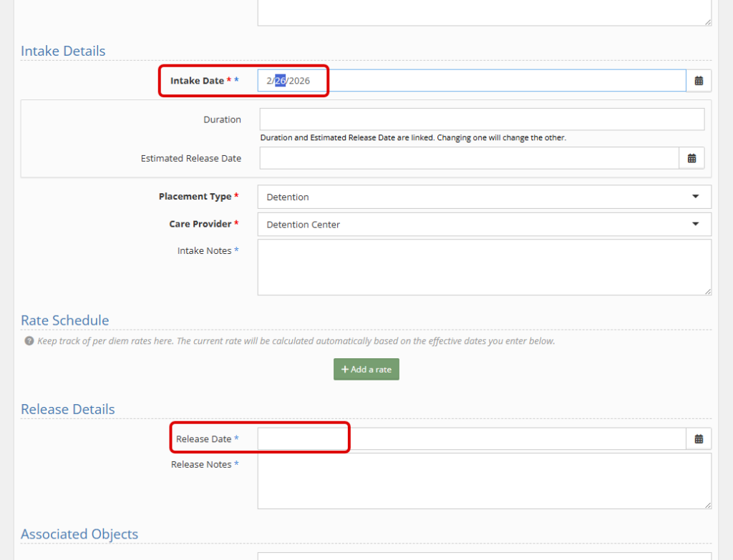Select the month segment in Intake Date
The height and width of the screenshot is (560, 733).
pyautogui.click(x=269, y=81)
